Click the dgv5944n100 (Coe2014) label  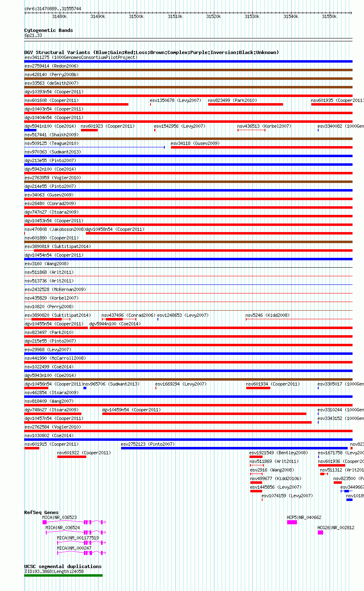(115, 324)
